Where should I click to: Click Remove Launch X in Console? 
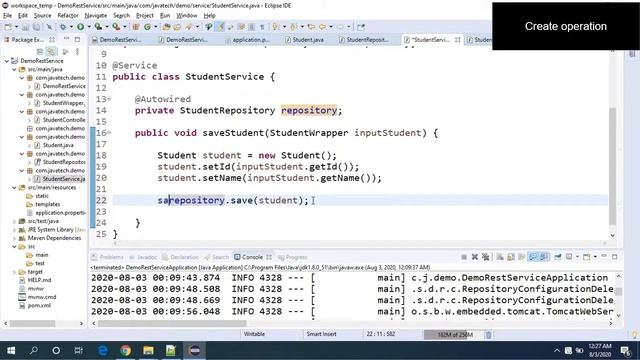click(475, 257)
